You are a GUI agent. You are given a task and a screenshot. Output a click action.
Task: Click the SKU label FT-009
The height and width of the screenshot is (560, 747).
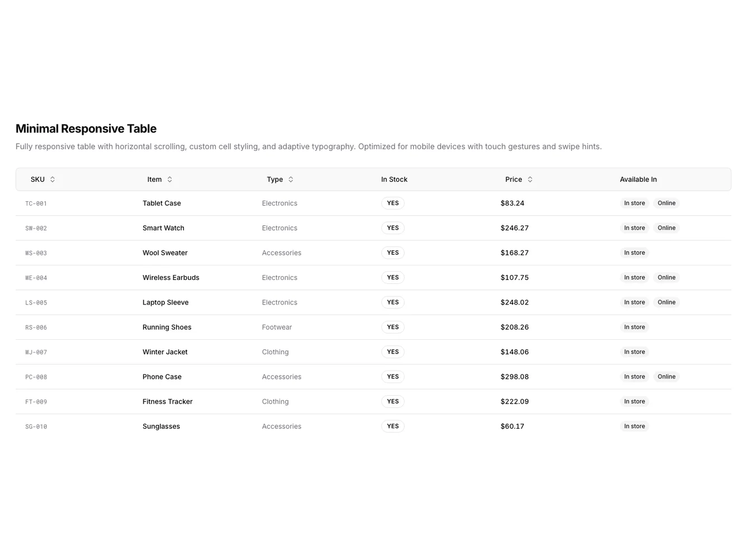(36, 401)
